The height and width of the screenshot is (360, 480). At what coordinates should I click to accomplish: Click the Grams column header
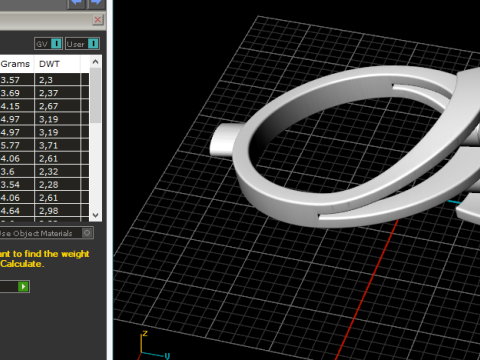pyautogui.click(x=17, y=64)
